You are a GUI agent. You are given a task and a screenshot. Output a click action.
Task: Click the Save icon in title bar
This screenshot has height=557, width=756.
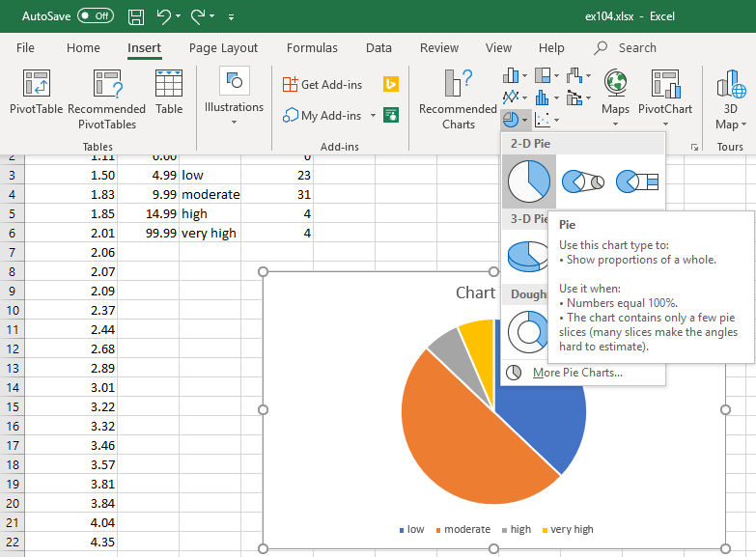point(136,16)
